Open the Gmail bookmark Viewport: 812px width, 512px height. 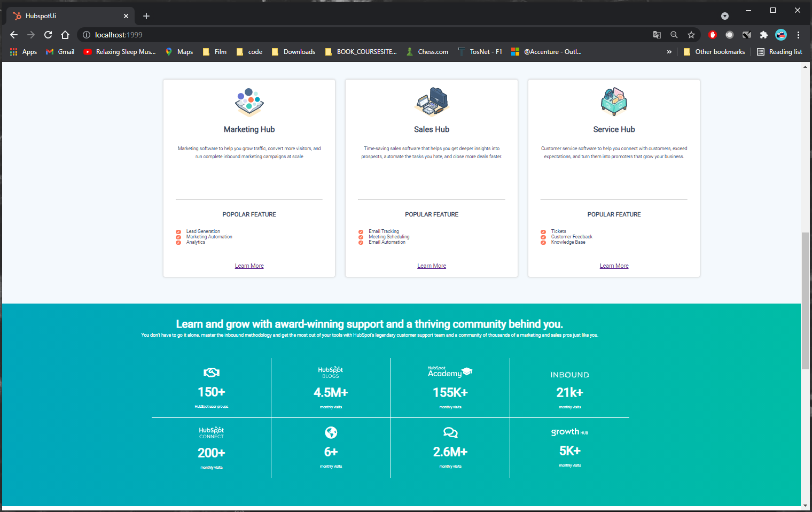click(60, 52)
